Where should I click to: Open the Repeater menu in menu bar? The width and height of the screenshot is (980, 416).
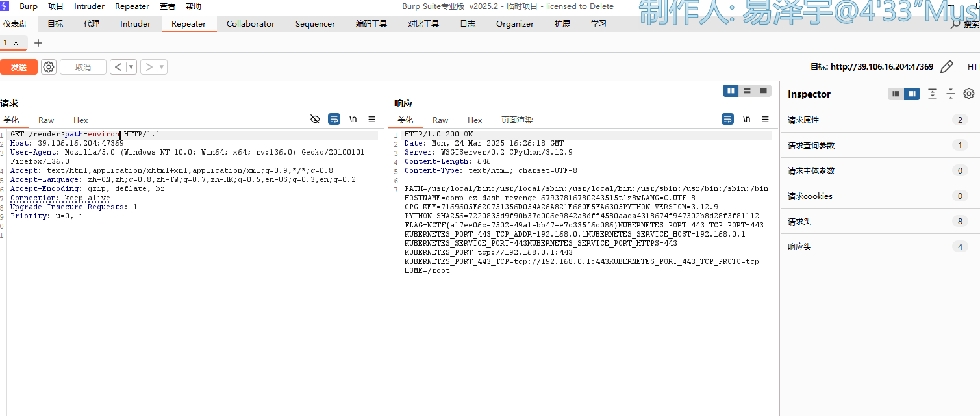pos(132,6)
